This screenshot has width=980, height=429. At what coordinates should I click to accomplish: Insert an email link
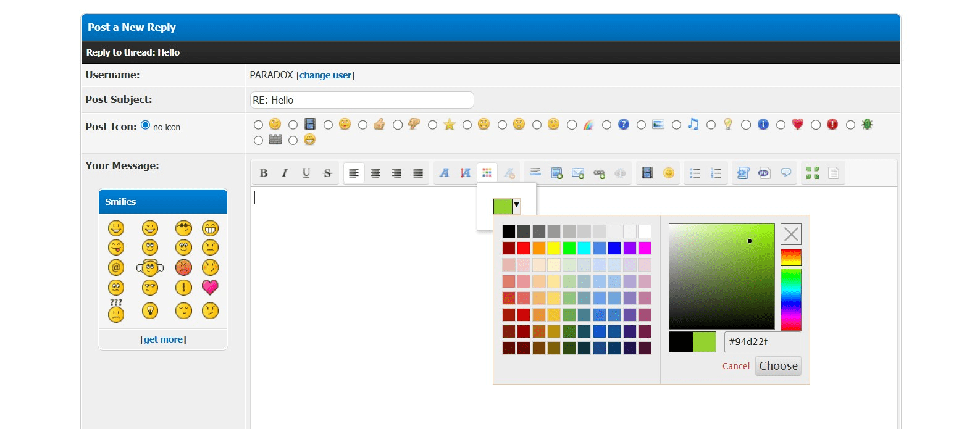(x=577, y=173)
